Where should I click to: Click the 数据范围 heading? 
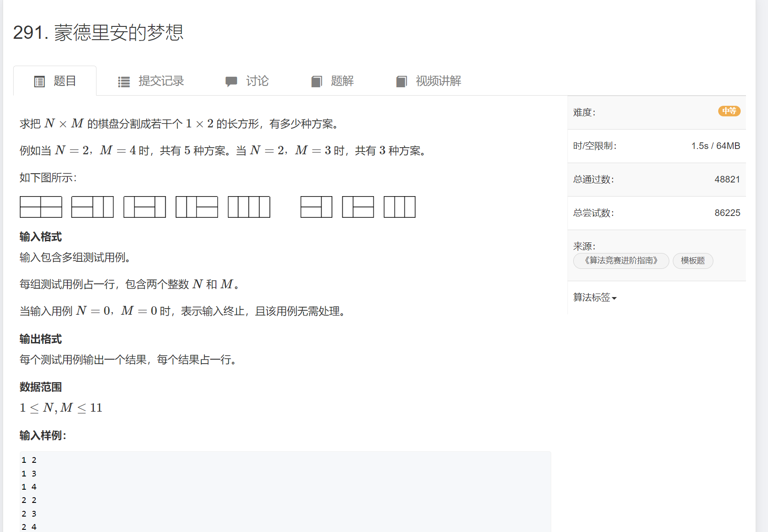coord(41,387)
